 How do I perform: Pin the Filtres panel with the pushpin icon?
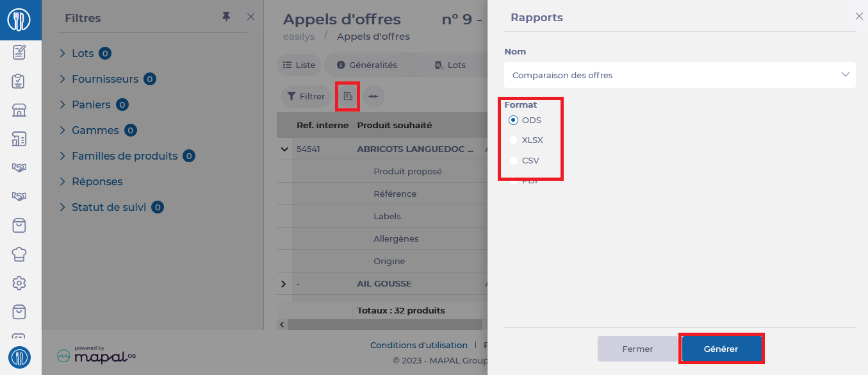(226, 17)
